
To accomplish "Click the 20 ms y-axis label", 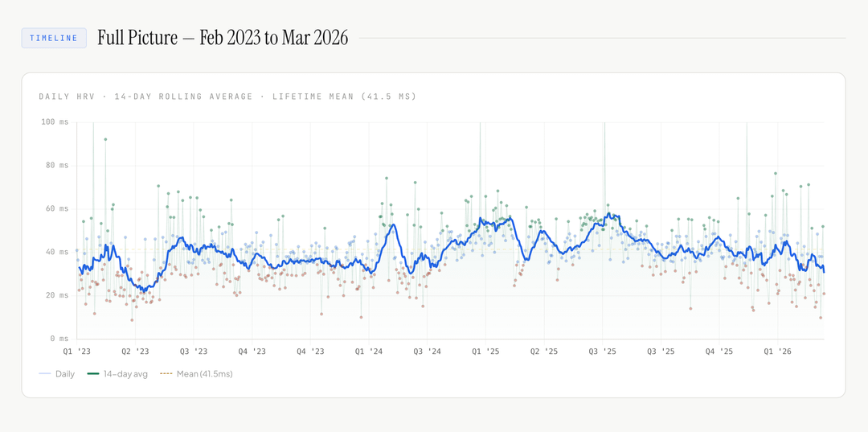I will [x=56, y=295].
